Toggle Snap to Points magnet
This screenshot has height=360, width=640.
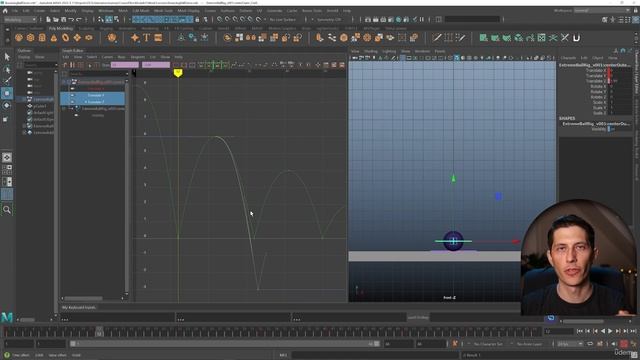235,19
